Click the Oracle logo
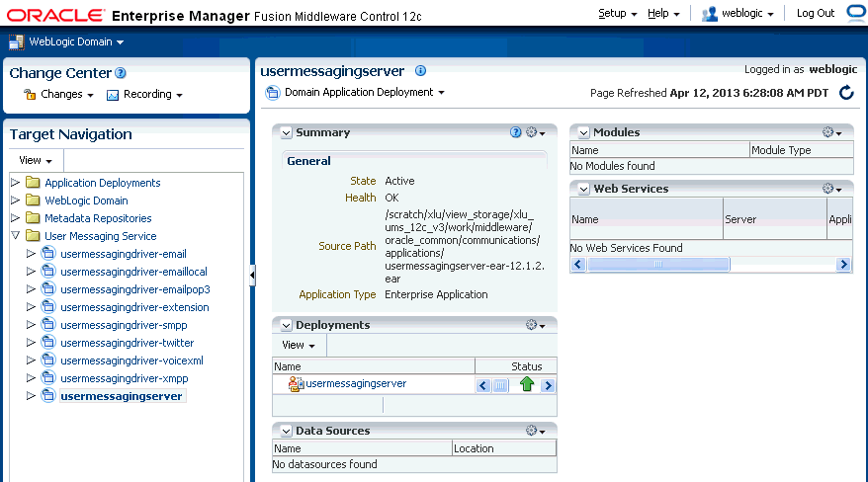 pyautogui.click(x=55, y=16)
